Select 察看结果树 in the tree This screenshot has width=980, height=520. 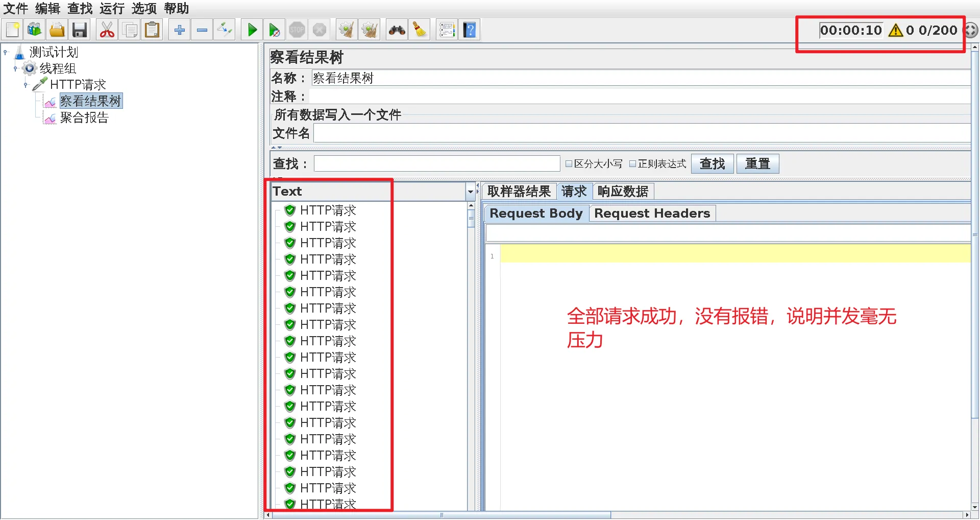pos(90,101)
